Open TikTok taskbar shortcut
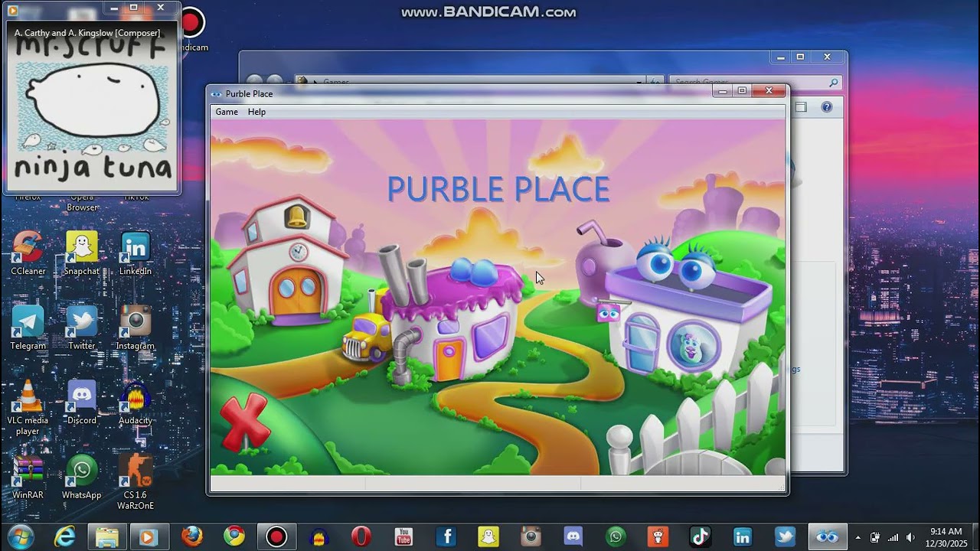The image size is (980, 551). 700,537
